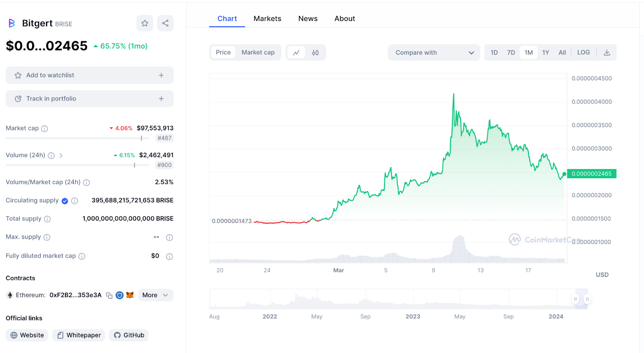Click the #467 rank badge
644x353 pixels.
[x=165, y=138]
